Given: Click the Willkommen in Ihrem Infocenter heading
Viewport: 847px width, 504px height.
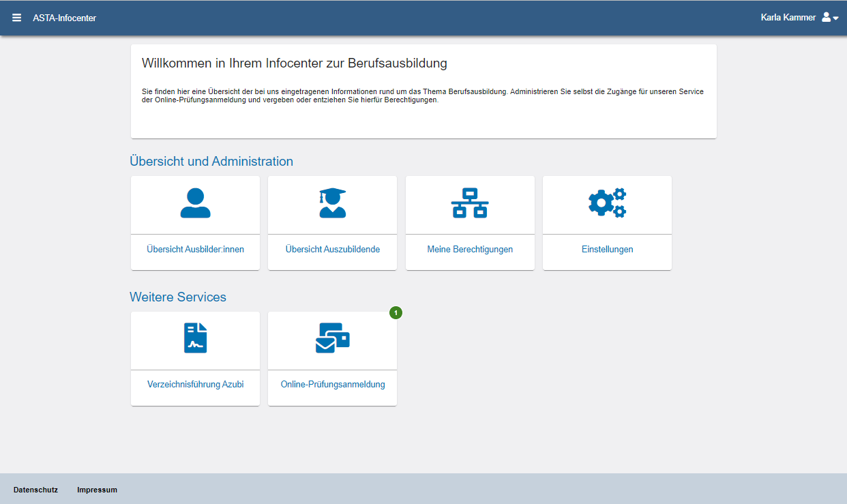Looking at the screenshot, I should (295, 63).
